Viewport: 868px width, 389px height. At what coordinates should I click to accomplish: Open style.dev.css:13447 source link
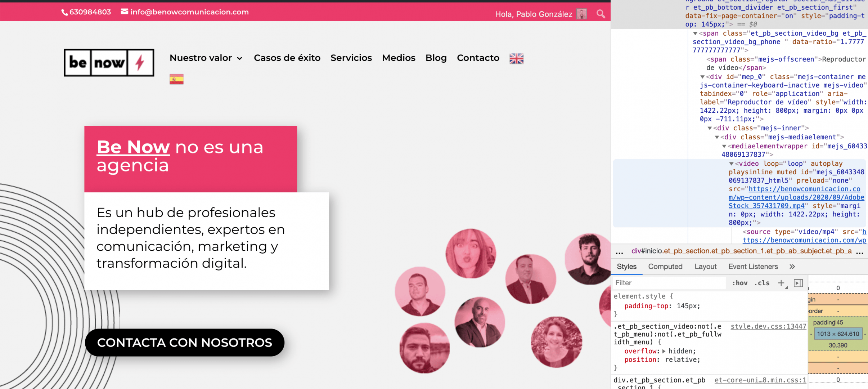(768, 326)
